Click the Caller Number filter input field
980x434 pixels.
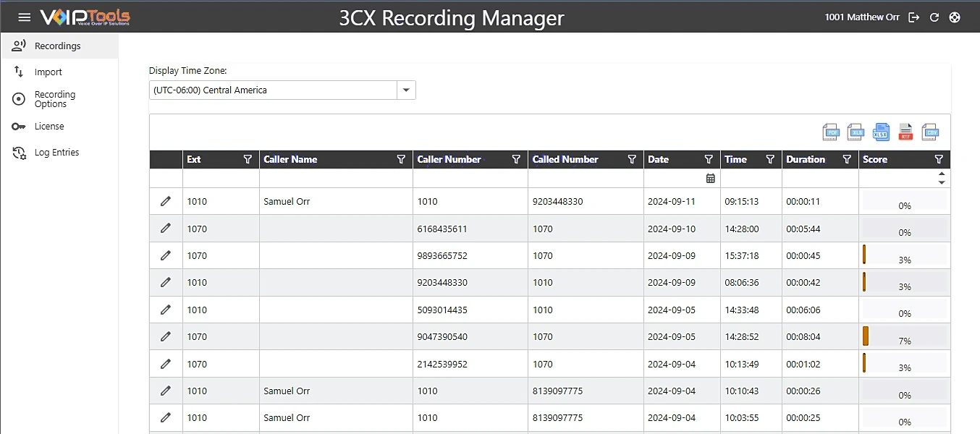[x=470, y=179]
